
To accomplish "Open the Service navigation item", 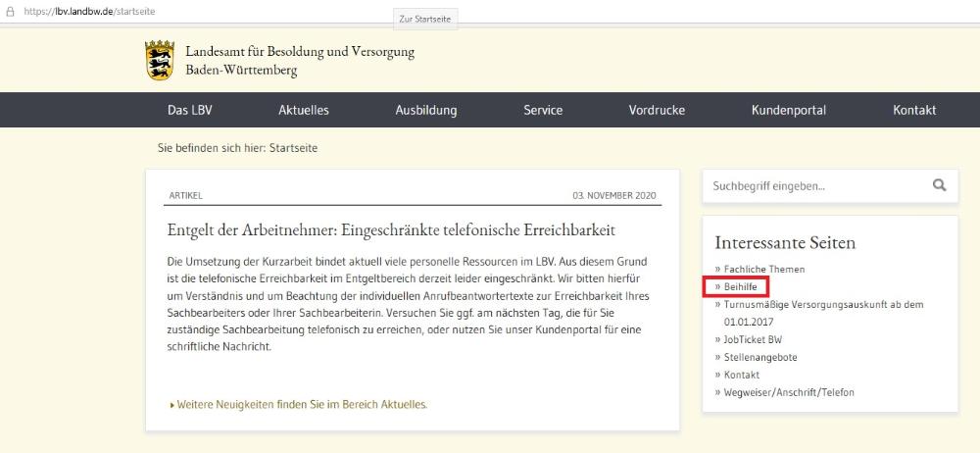I will coord(543,110).
